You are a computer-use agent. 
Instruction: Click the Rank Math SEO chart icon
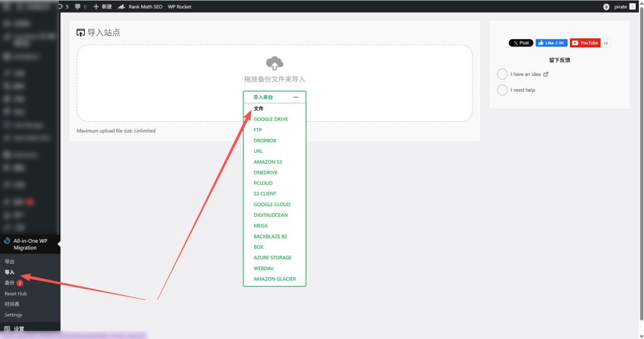pyautogui.click(x=121, y=7)
